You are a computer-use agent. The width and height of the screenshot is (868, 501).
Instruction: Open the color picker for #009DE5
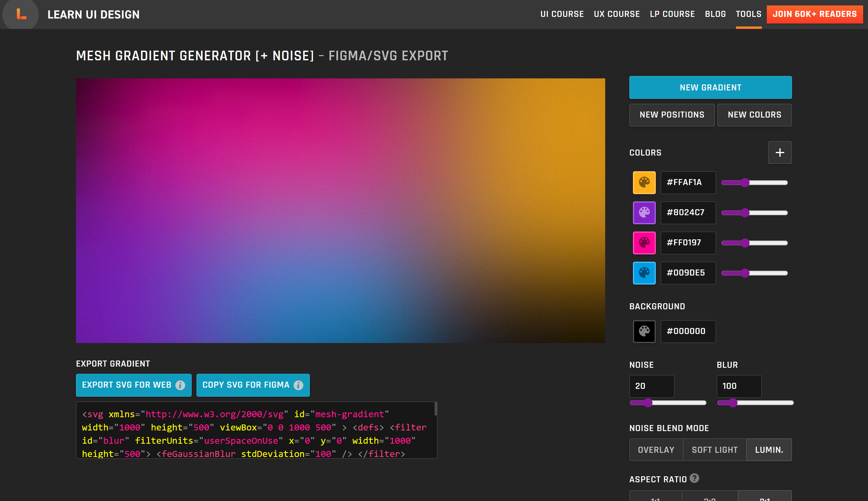[x=644, y=273]
